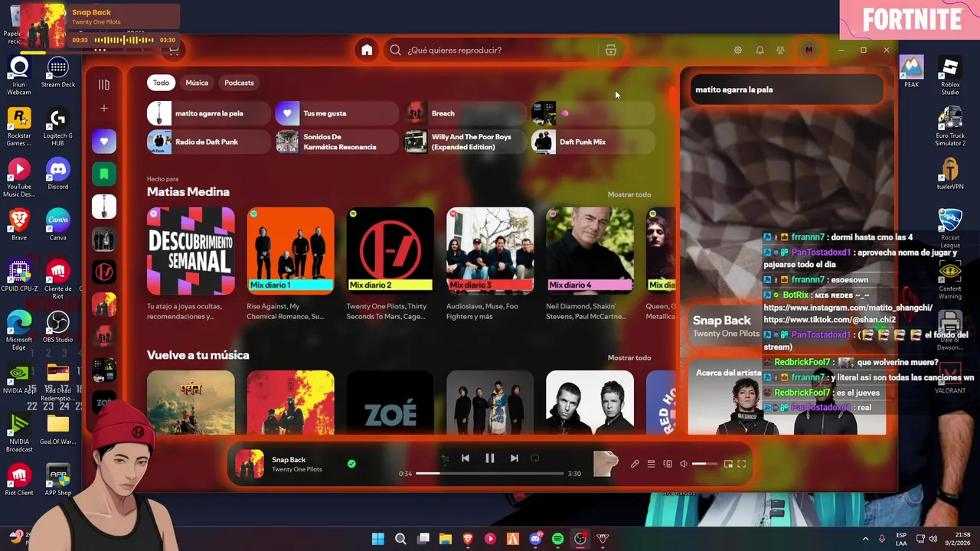The width and height of the screenshot is (980, 551).
Task: Seek in the song progress bar
Action: (490, 474)
